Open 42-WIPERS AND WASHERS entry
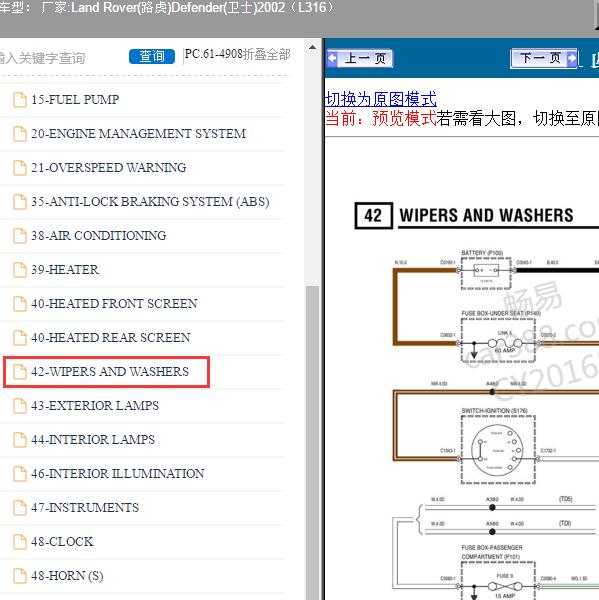The image size is (599, 600). tap(110, 372)
